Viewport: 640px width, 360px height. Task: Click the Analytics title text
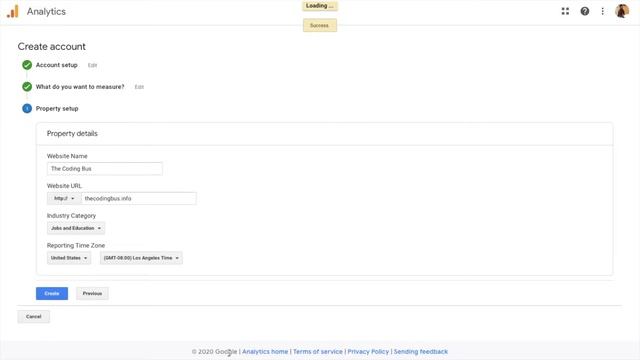pyautogui.click(x=46, y=11)
